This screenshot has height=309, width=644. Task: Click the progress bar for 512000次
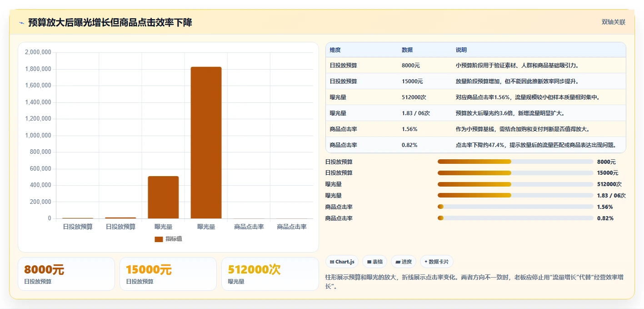pyautogui.click(x=515, y=184)
